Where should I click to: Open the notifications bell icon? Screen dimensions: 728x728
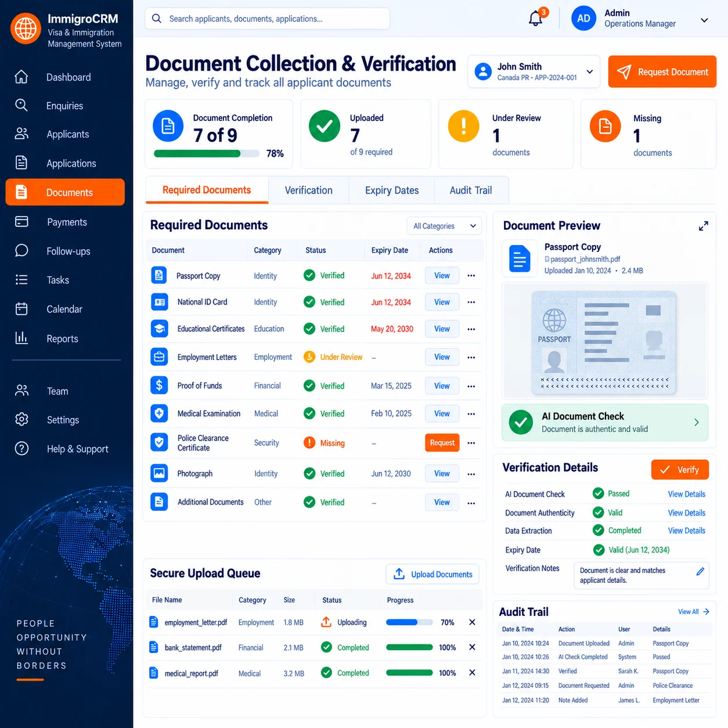(x=535, y=19)
